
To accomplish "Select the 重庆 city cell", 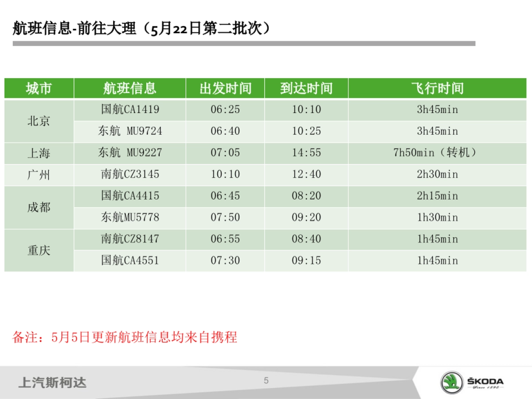I will pyautogui.click(x=39, y=250).
